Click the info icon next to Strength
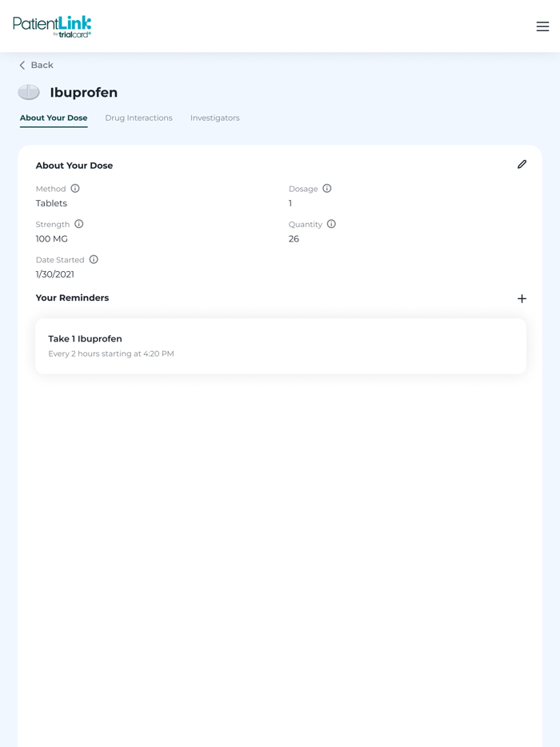This screenshot has height=747, width=560. click(x=78, y=224)
